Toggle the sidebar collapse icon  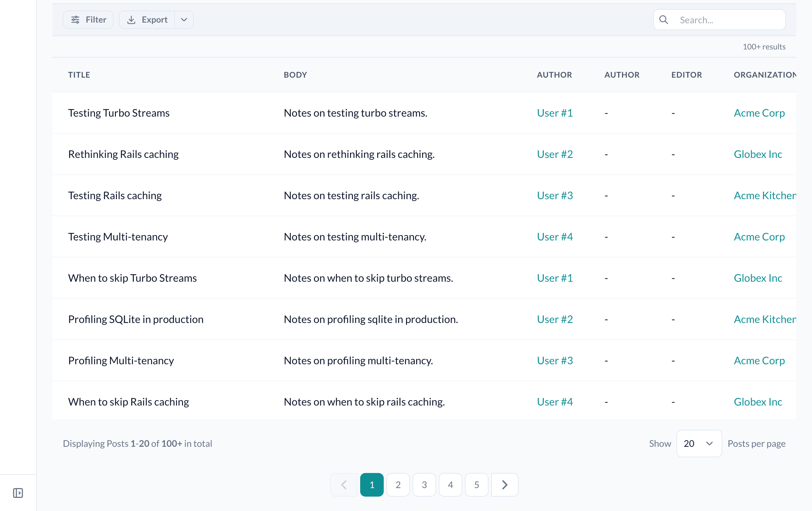tap(18, 493)
